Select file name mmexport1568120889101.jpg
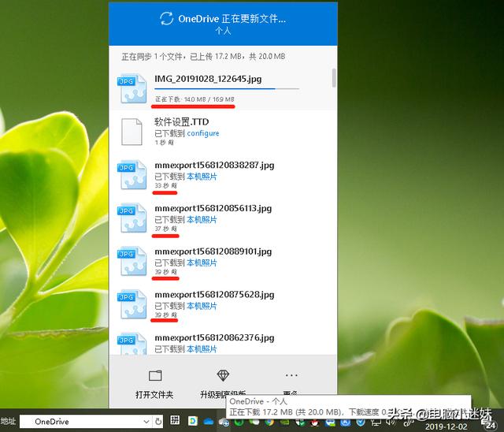The width and height of the screenshot is (504, 432). coord(213,251)
